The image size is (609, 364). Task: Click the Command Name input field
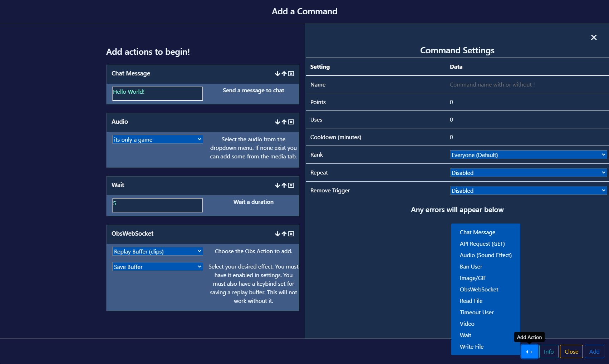519,84
